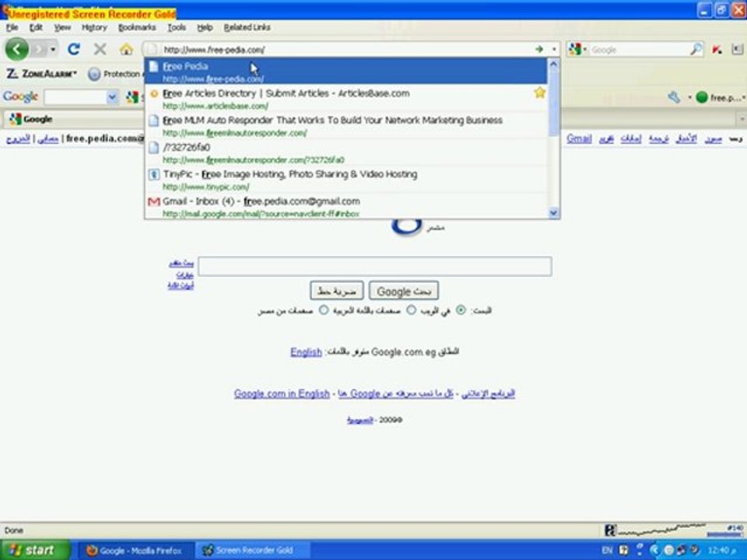Open the View menu

coord(62,27)
